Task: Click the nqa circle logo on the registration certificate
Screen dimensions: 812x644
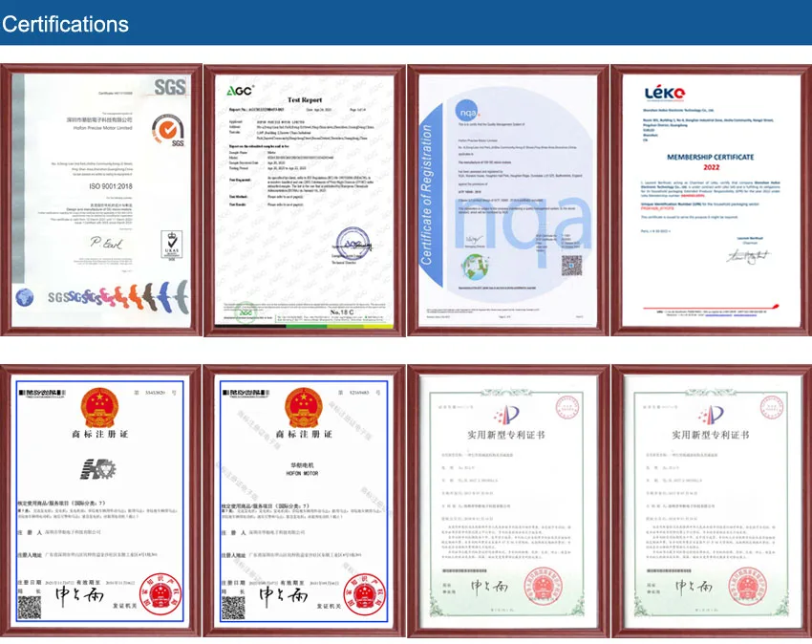Action: pyautogui.click(x=467, y=112)
